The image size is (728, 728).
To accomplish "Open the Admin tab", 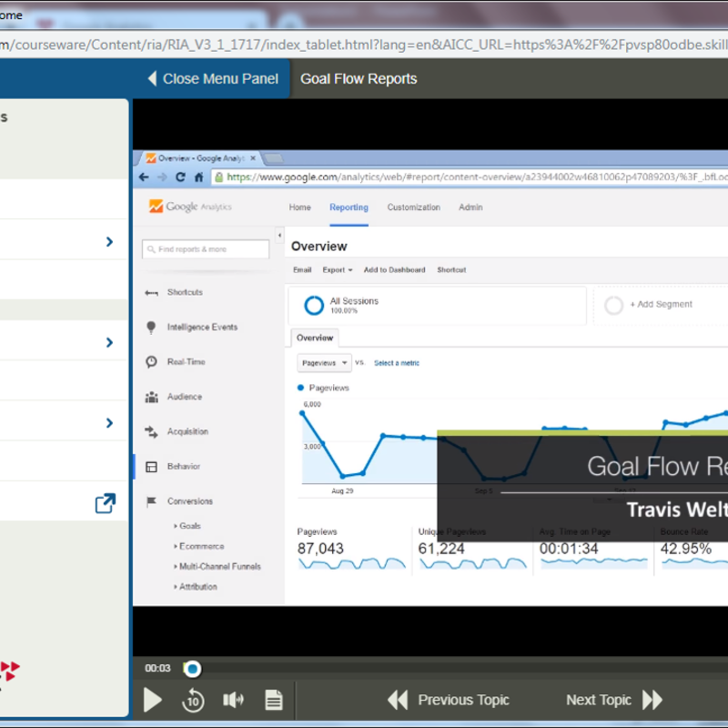I will tap(470, 207).
